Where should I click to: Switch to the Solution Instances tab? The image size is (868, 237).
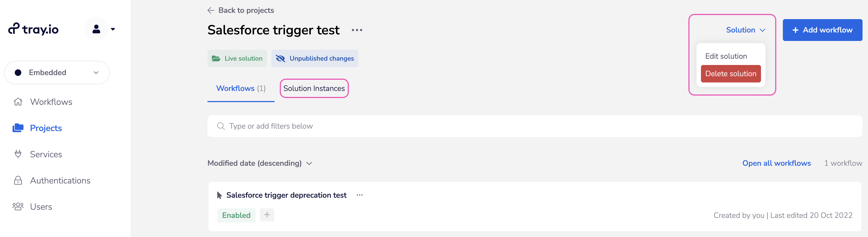314,88
